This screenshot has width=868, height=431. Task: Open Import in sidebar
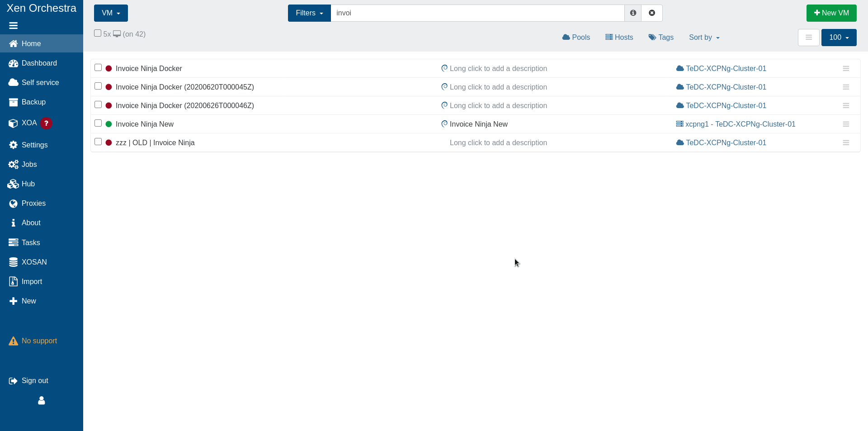42,282
